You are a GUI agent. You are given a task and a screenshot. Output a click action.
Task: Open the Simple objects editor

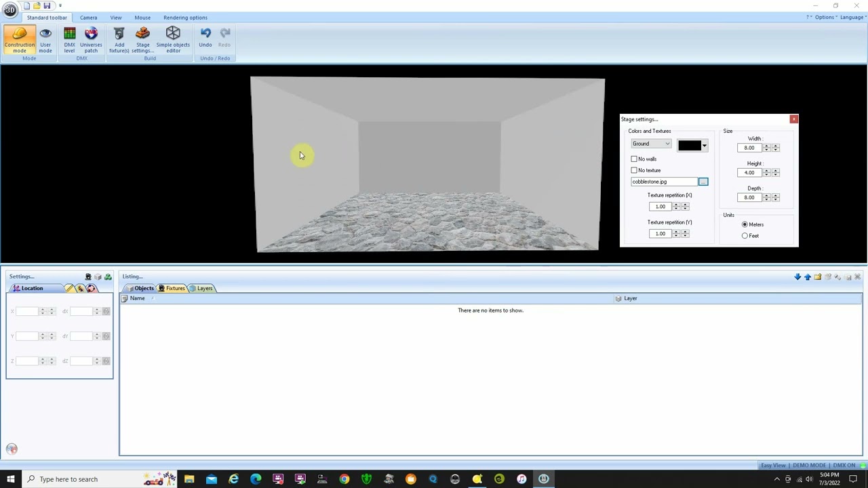(x=173, y=40)
